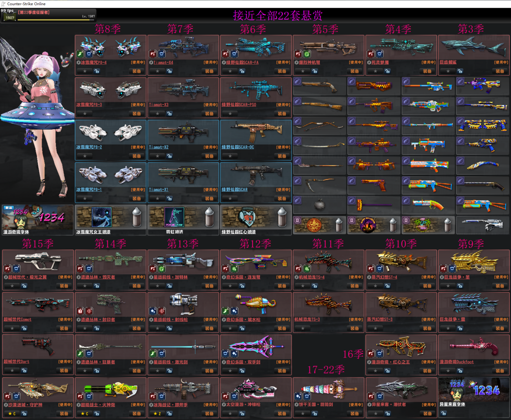Screen dimensions: 511x420
Task: Toggle favorite star on 蒸汽幻想ST-3
Action: (376, 328)
